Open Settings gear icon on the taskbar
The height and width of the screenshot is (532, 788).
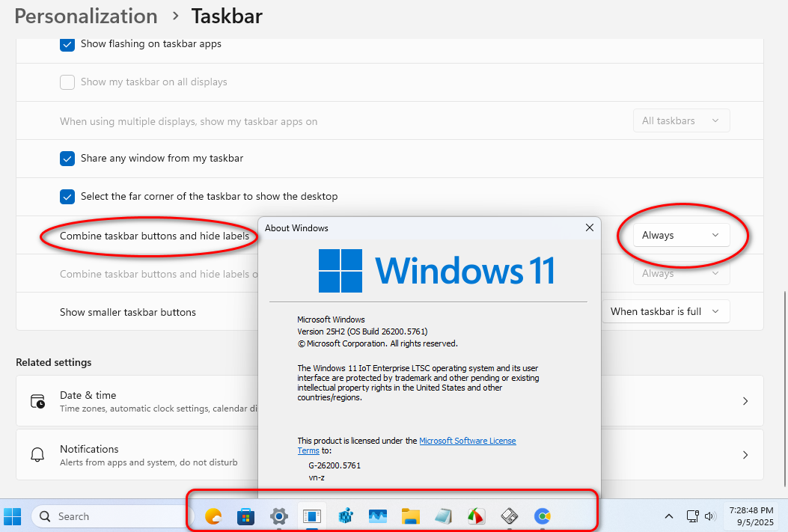pyautogui.click(x=279, y=516)
